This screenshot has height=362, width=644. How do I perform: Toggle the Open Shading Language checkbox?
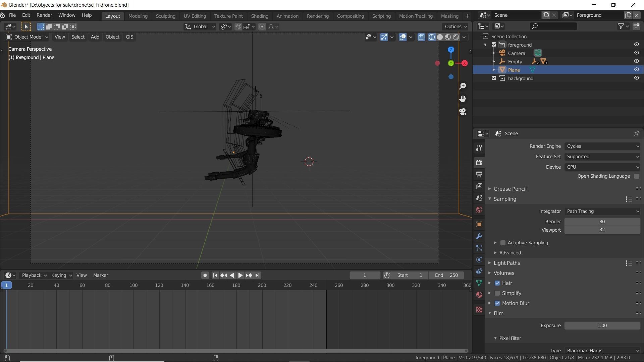click(x=636, y=176)
